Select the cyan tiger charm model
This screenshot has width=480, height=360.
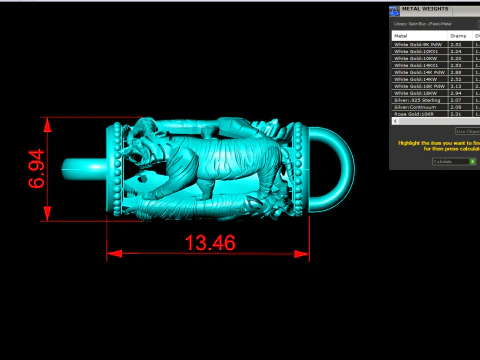(208, 169)
